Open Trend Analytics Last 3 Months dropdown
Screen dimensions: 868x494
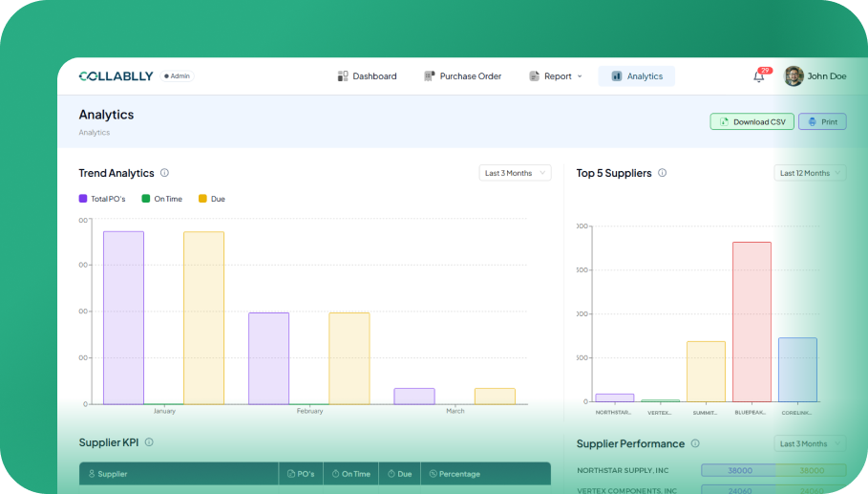515,173
